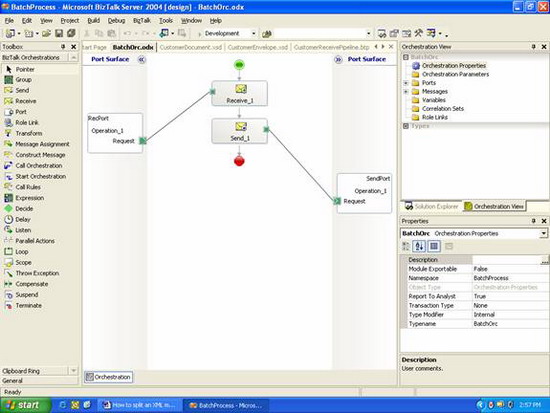Click the Save toolbar icon
The height and width of the screenshot is (413, 550).
coord(59,33)
